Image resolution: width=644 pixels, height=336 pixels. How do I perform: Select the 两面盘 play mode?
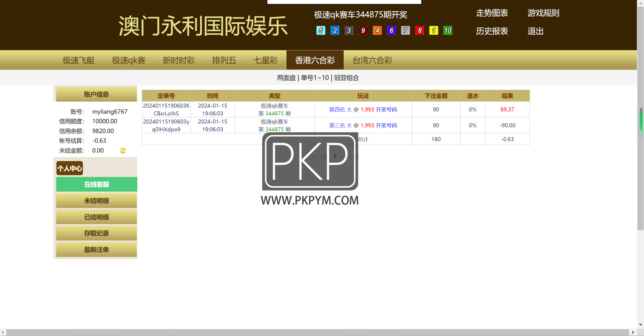coord(286,78)
